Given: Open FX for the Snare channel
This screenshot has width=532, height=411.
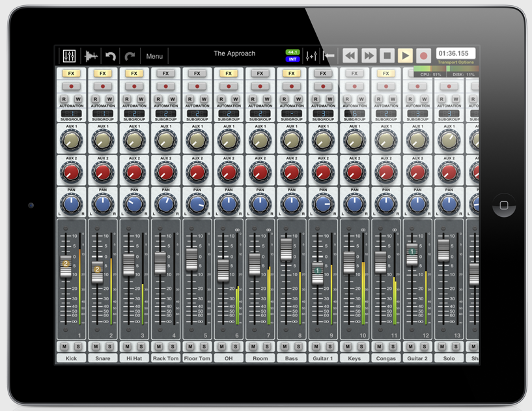Looking at the screenshot, I should pos(103,74).
